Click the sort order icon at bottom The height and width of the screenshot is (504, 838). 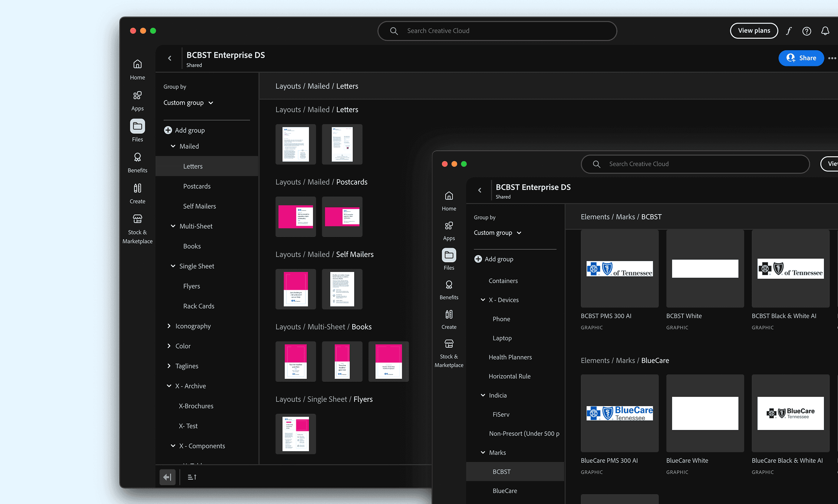point(192,477)
